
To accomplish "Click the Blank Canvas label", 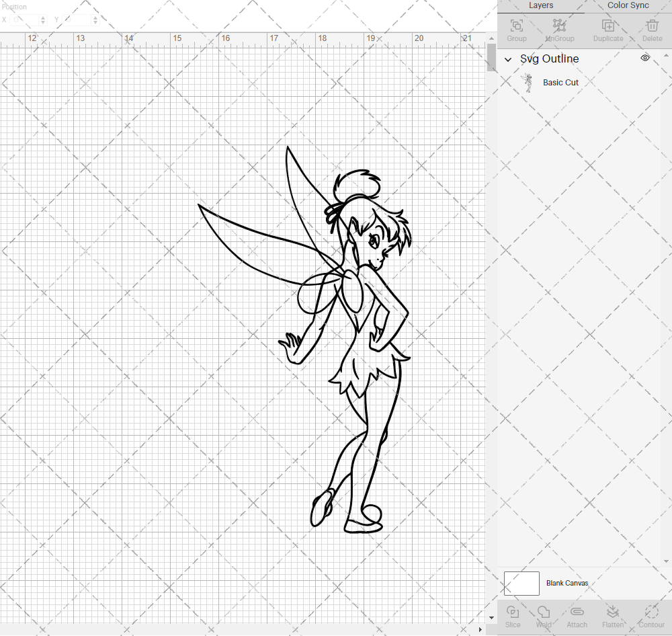I will coord(567,584).
